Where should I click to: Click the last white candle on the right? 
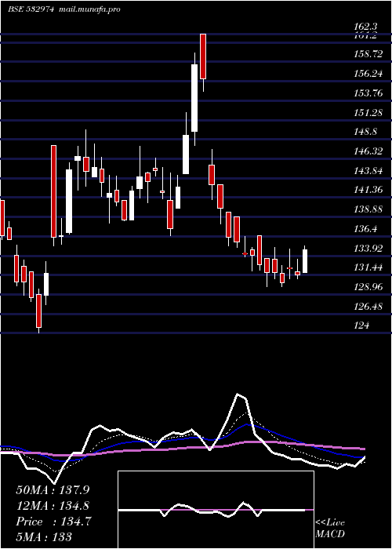(x=305, y=261)
